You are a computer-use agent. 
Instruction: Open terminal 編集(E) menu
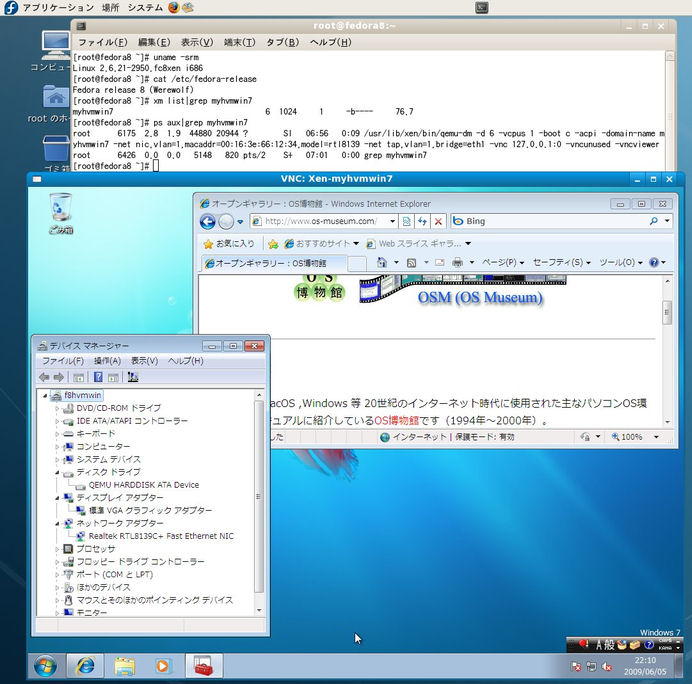(x=154, y=42)
